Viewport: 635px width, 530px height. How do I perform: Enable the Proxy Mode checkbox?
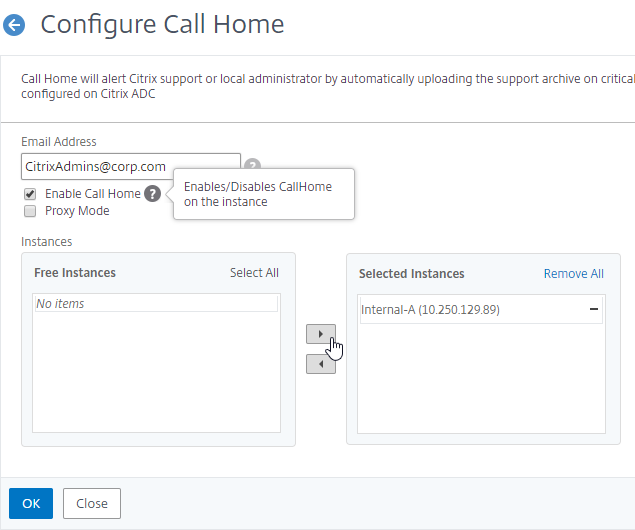[x=30, y=211]
